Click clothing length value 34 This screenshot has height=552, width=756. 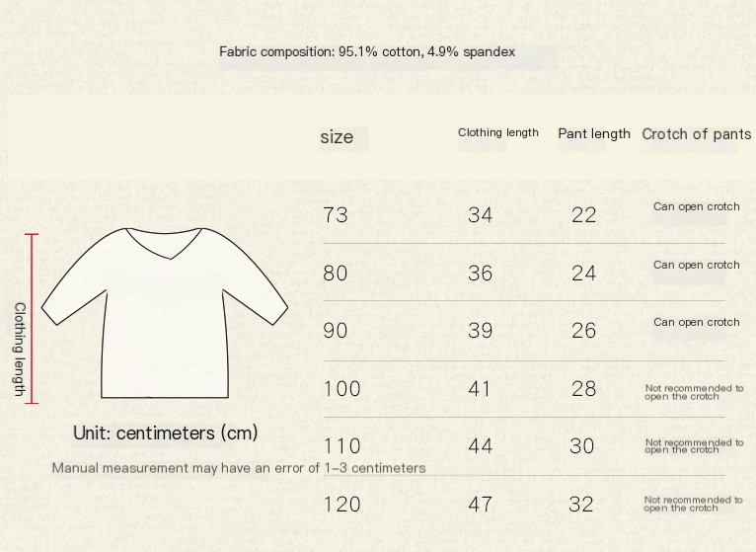pos(481,215)
